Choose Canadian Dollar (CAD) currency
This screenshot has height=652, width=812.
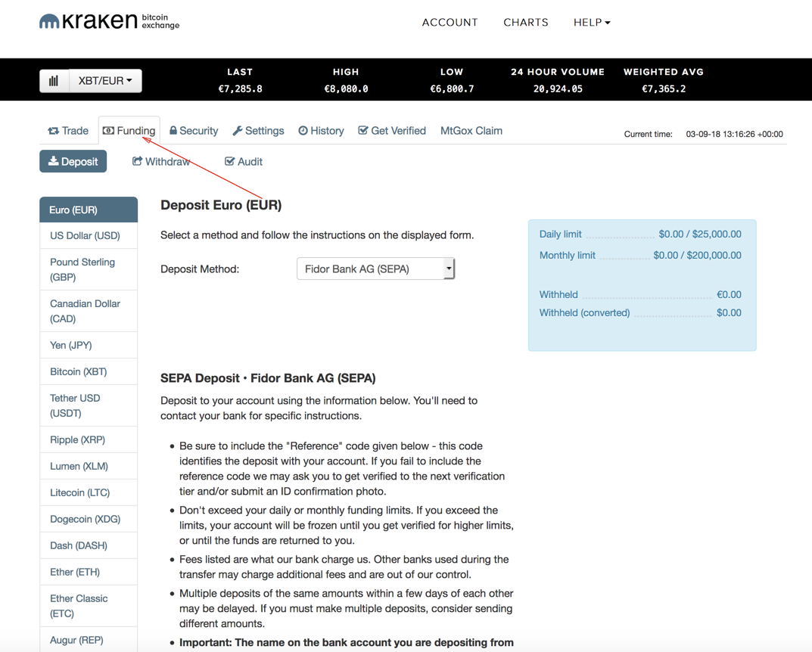pos(89,311)
